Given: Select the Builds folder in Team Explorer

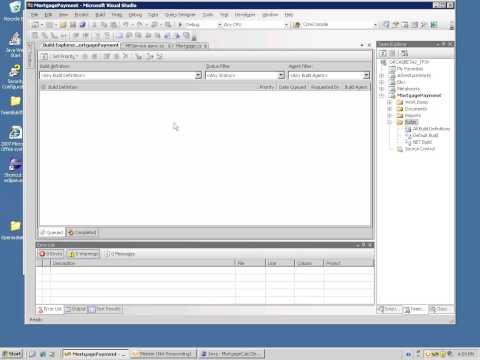Looking at the screenshot, I should pyautogui.click(x=411, y=122).
